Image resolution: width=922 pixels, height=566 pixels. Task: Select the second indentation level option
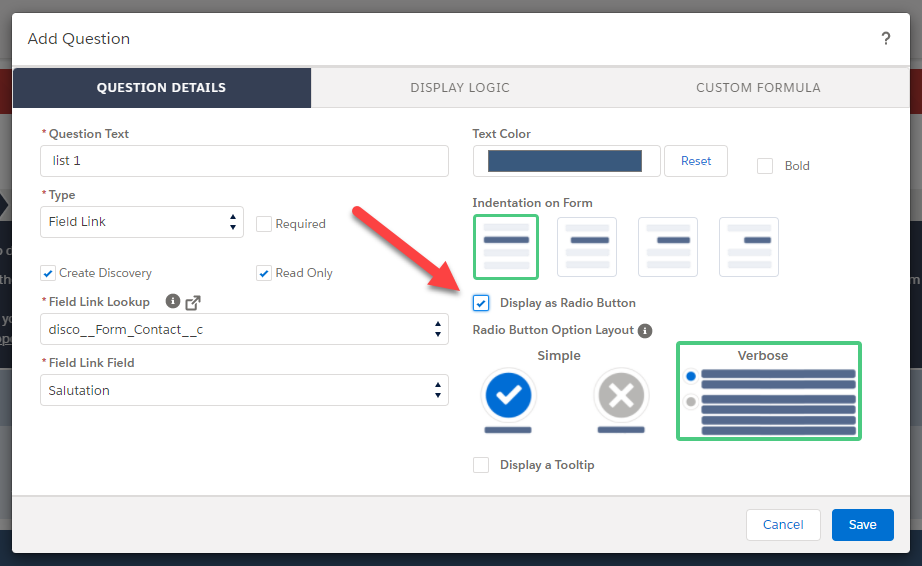click(587, 247)
